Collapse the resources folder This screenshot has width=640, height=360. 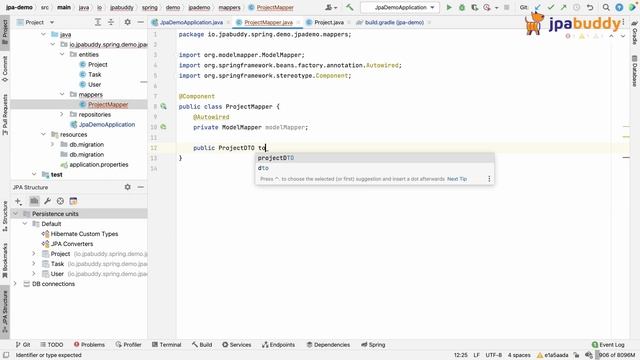tap(44, 134)
